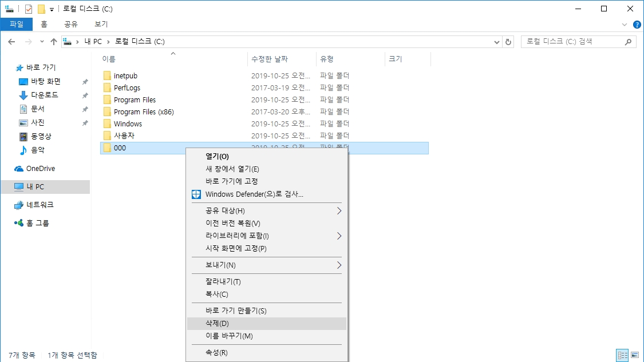Sort by the Name (이름) column header
The width and height of the screenshot is (644, 362).
(x=109, y=59)
